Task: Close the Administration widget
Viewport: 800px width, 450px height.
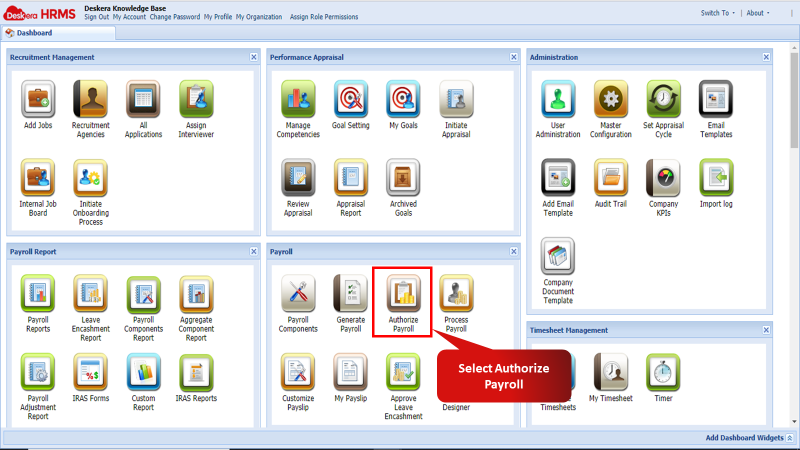Action: point(766,57)
